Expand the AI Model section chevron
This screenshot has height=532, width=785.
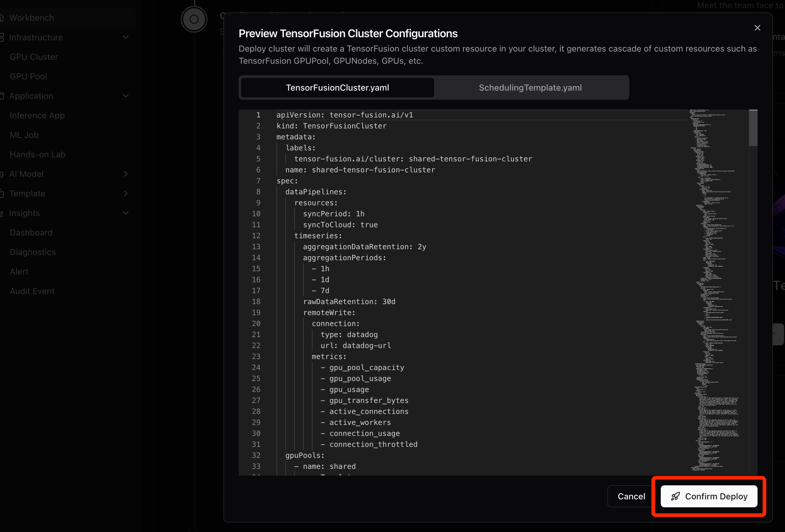point(126,174)
